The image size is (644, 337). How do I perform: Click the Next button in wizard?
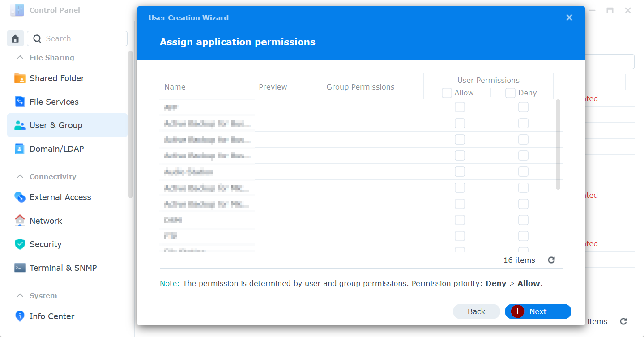point(538,311)
